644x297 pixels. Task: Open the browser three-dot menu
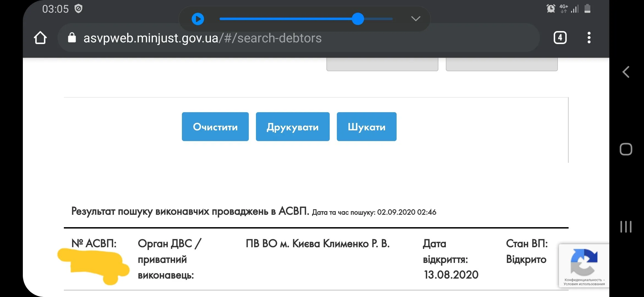589,38
